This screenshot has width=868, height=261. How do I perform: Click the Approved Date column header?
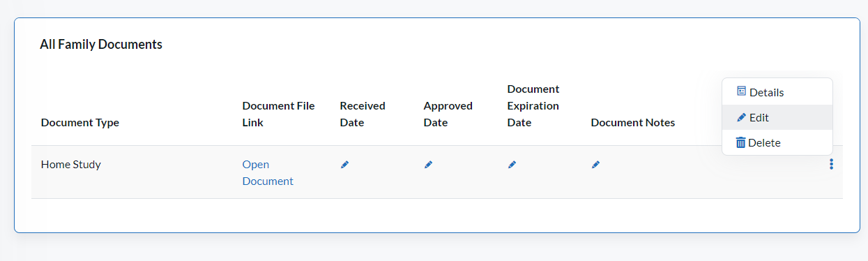pyautogui.click(x=448, y=114)
